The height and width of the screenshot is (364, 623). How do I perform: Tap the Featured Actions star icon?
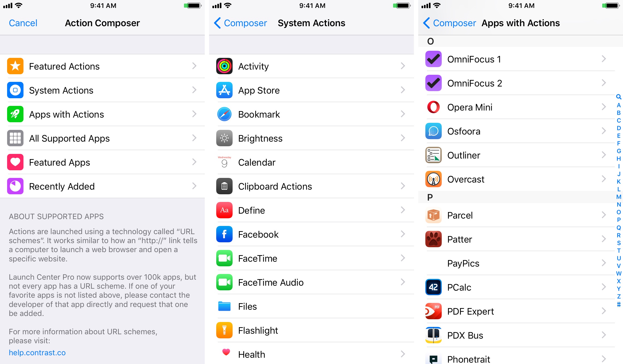(15, 66)
